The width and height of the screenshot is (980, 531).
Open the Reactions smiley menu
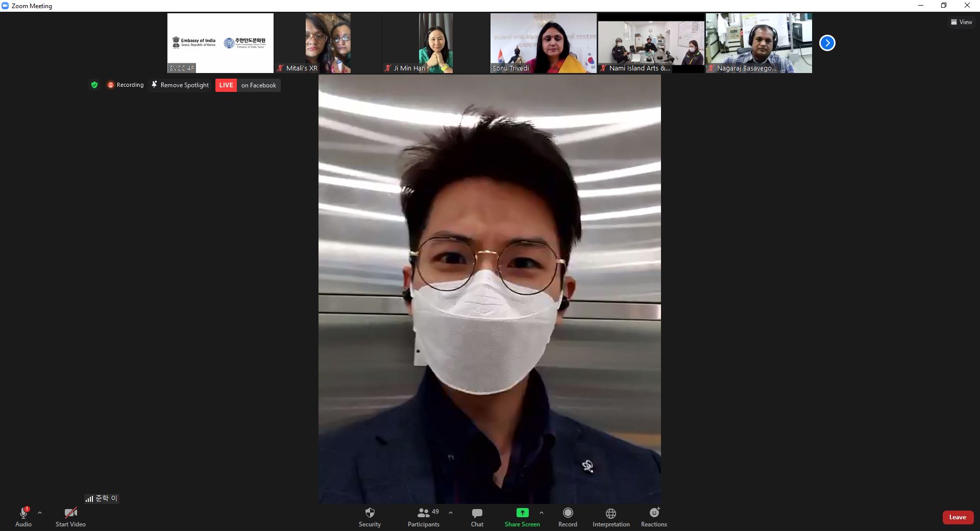pos(654,517)
